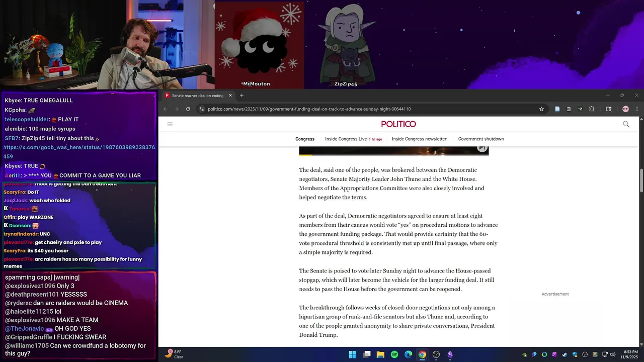Open the weather widget showing 81°F Clear

coord(174,354)
